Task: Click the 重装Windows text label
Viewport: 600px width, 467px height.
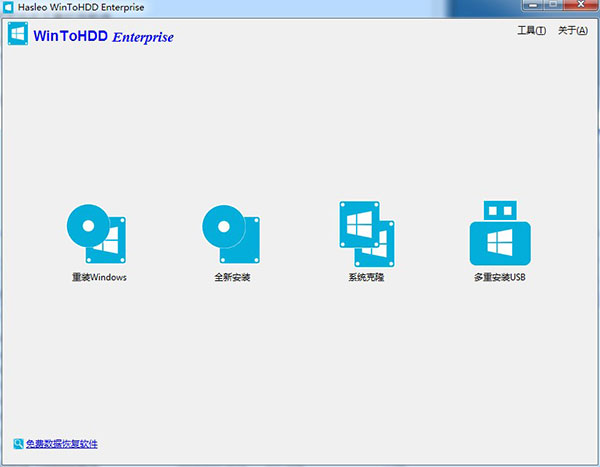Action: [x=99, y=277]
